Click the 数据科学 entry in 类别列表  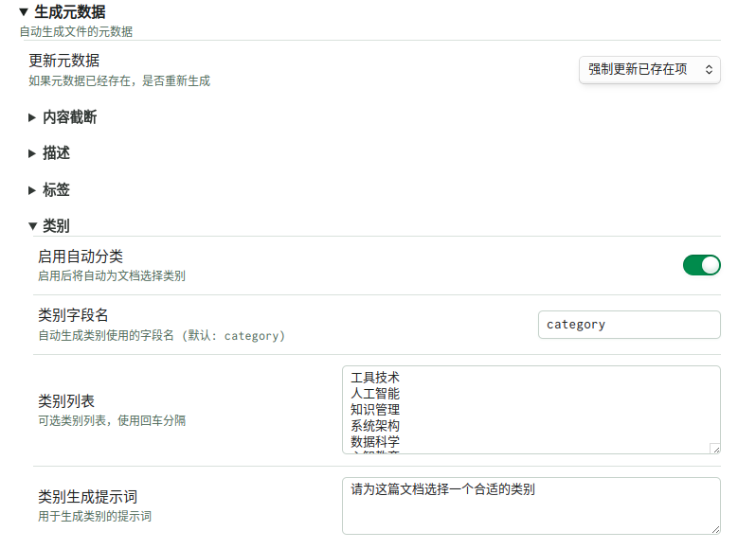375,442
